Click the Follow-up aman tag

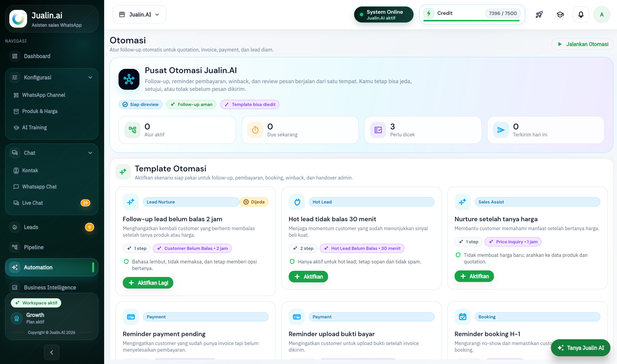191,104
